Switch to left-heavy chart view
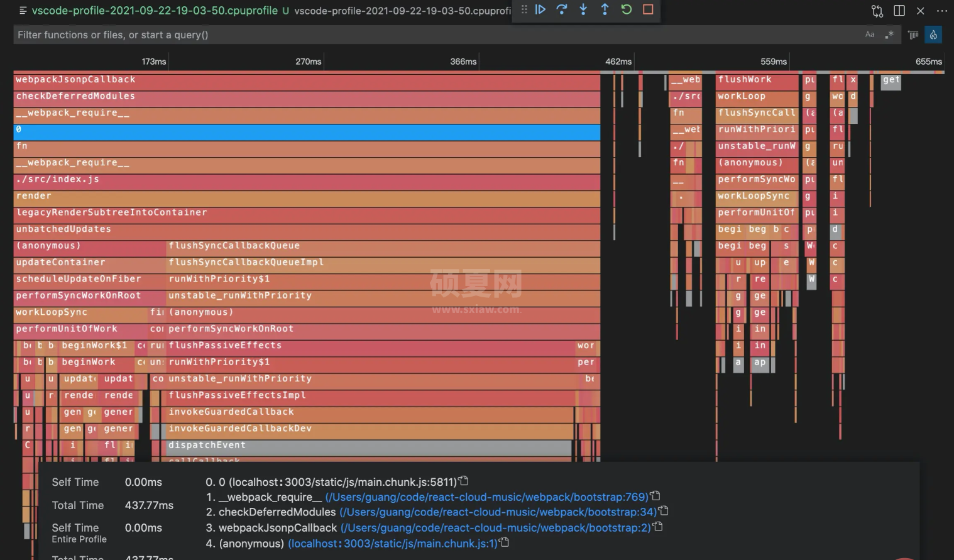This screenshot has height=560, width=954. pos(913,35)
